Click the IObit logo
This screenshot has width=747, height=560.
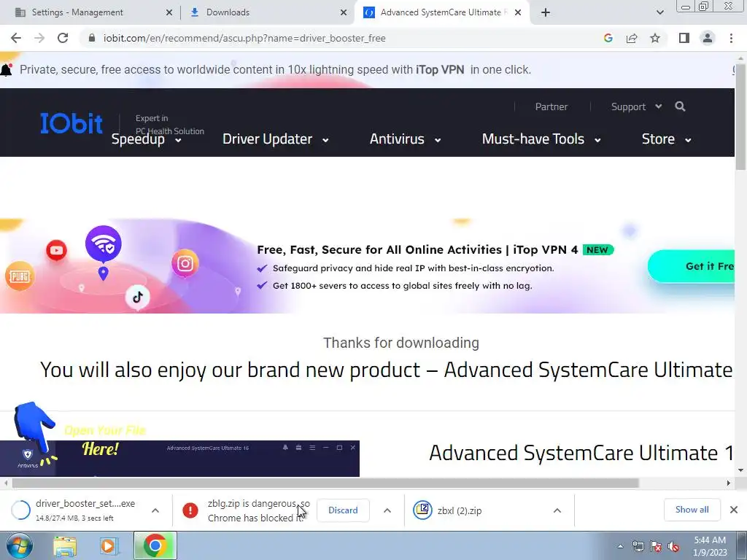[x=71, y=122]
